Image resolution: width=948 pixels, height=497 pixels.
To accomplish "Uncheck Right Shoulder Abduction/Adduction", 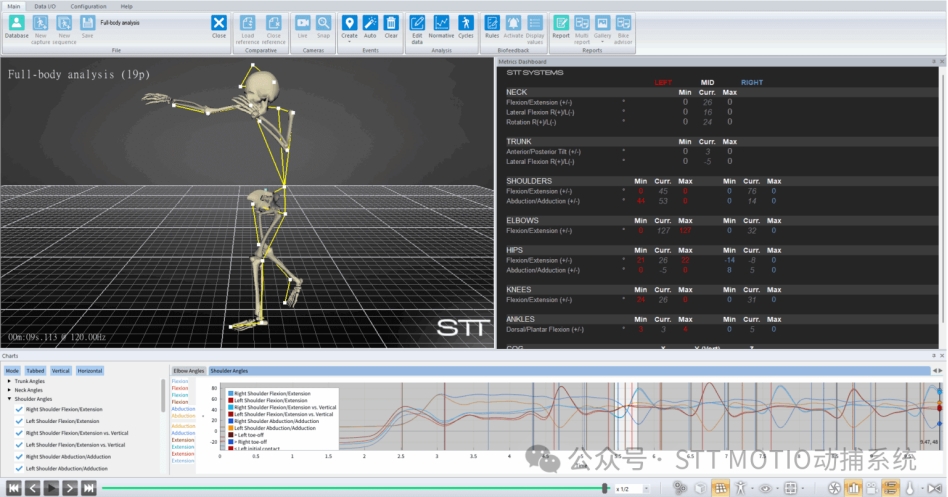I will point(19,456).
